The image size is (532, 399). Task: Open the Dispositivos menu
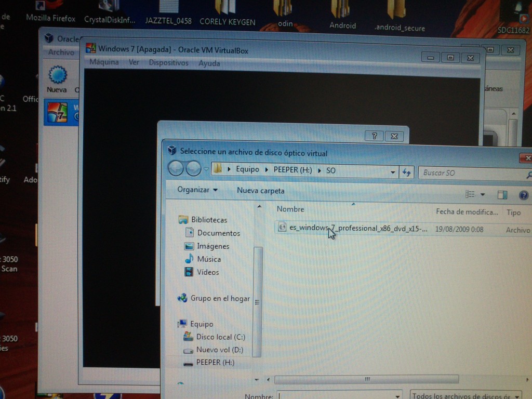pyautogui.click(x=168, y=63)
